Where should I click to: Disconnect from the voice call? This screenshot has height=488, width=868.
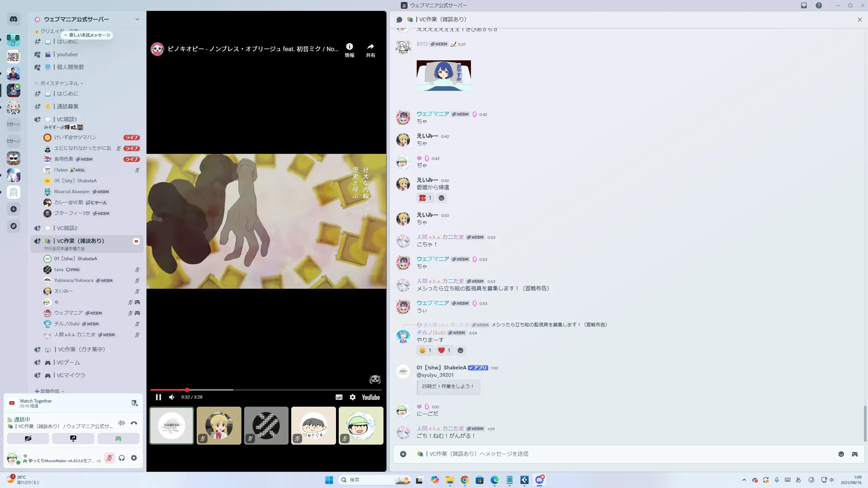click(134, 423)
